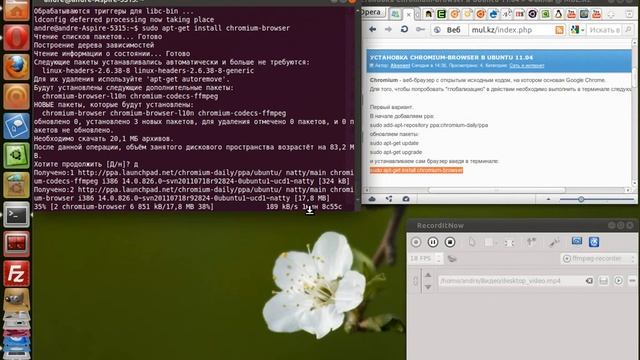Click the fullscreen icon in RecordItNow toolbar
Screen dimensions: 640x360
pos(509,243)
